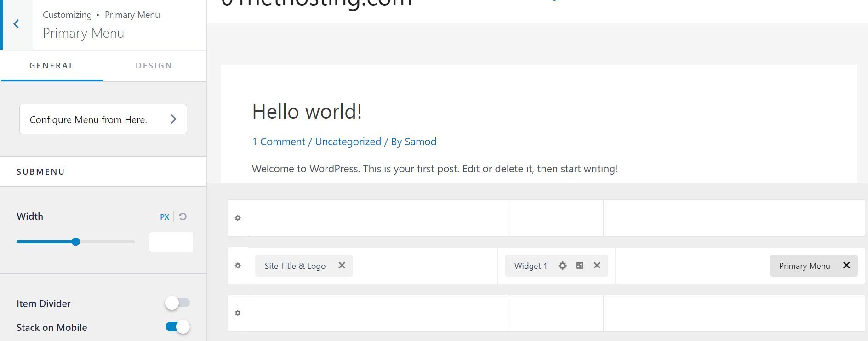Click the Widget 1 layout icon
Screen dimensions: 868x341
point(580,265)
